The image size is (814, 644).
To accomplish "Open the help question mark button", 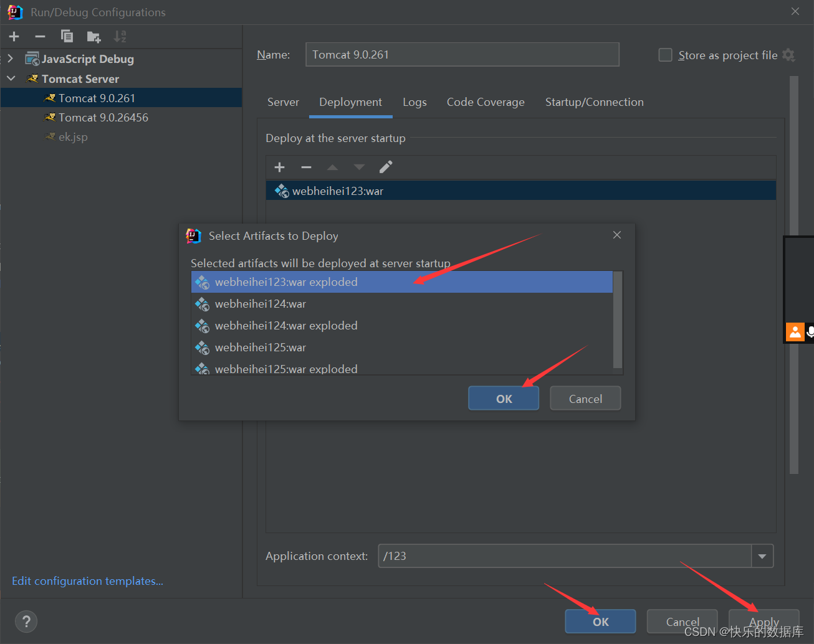I will point(26,621).
